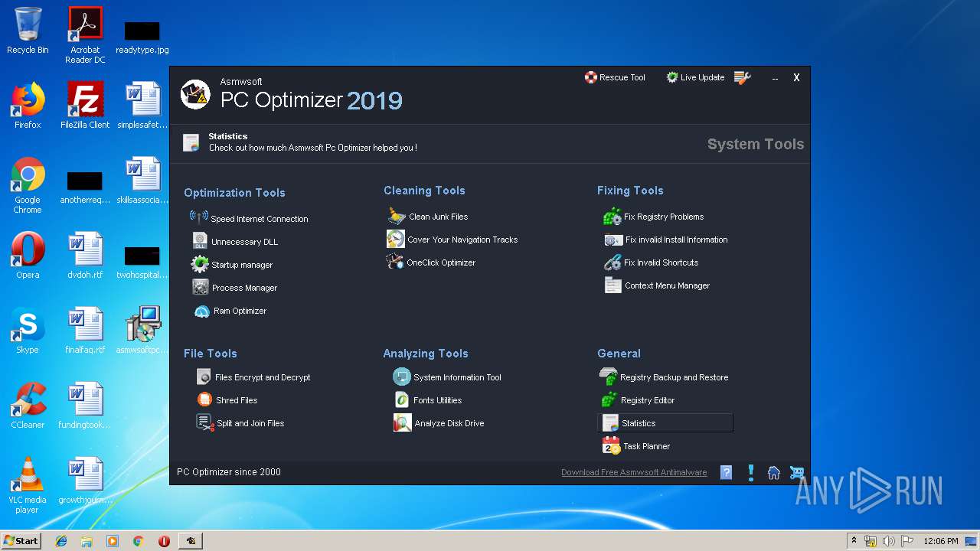Click the Rescue Tool button
Viewport: 980px width, 551px height.
(x=615, y=77)
